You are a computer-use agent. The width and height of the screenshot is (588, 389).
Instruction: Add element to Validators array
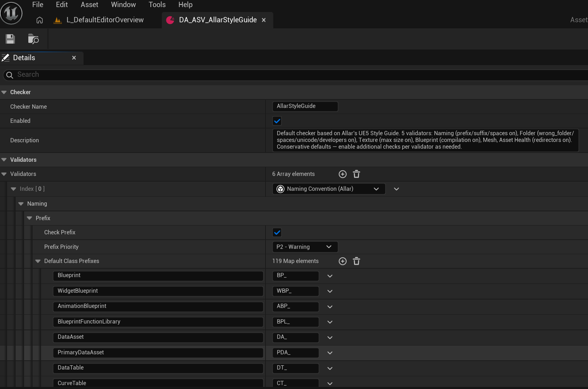pos(343,174)
